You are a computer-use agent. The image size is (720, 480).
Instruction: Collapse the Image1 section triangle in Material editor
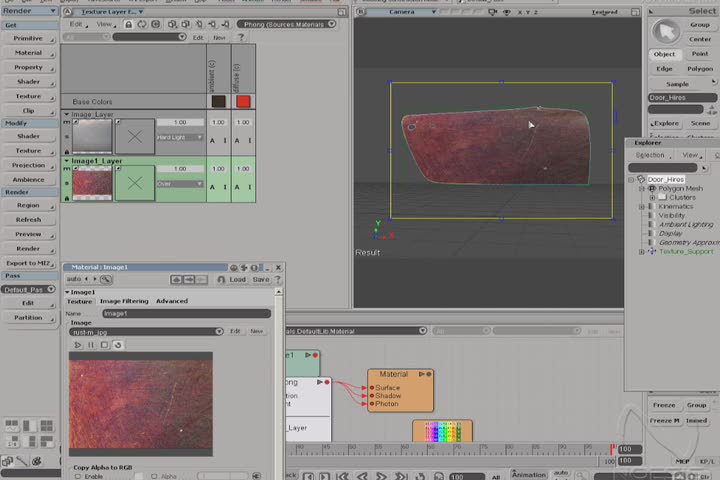(x=67, y=292)
